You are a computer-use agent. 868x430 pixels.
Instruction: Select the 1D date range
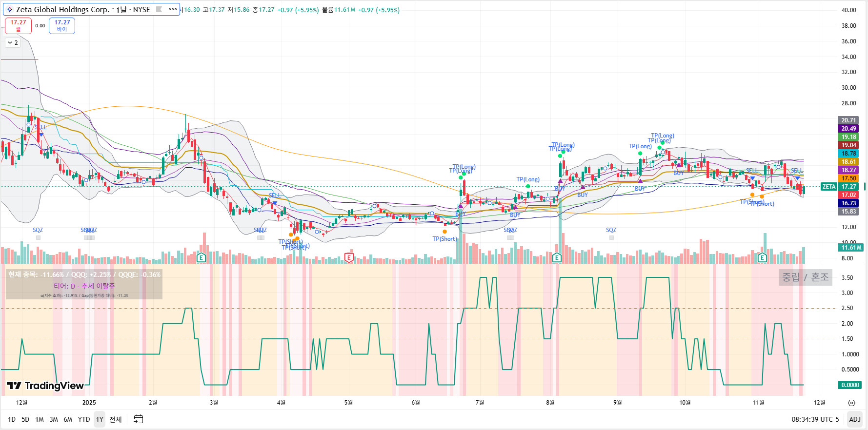pyautogui.click(x=12, y=419)
